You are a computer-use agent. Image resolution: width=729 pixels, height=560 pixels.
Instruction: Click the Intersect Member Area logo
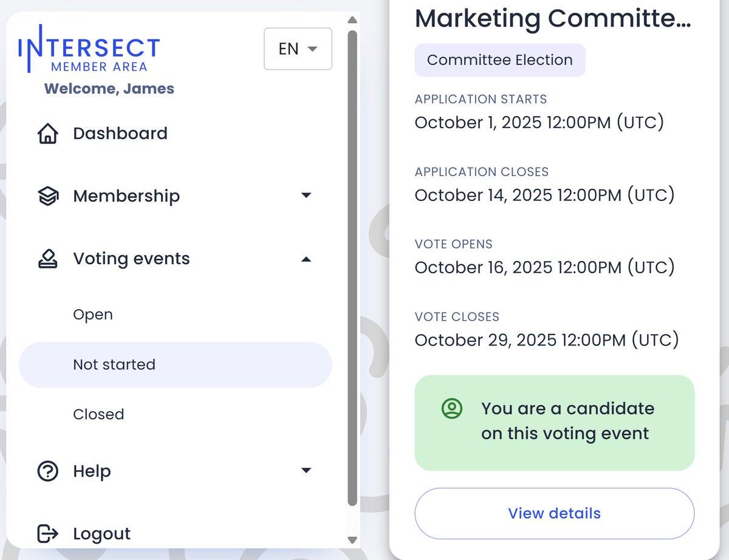(x=89, y=50)
